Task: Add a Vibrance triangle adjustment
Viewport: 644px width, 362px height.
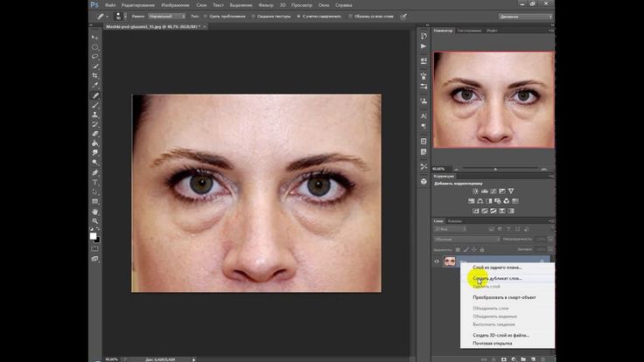Action: 511,191
